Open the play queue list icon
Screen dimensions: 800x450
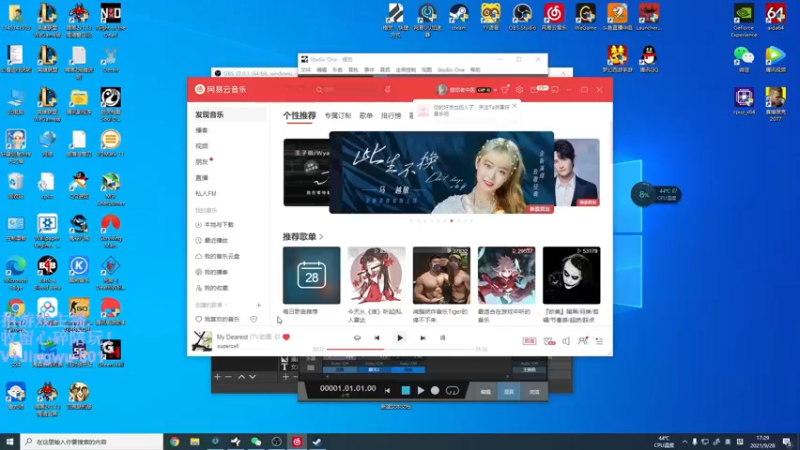(599, 341)
